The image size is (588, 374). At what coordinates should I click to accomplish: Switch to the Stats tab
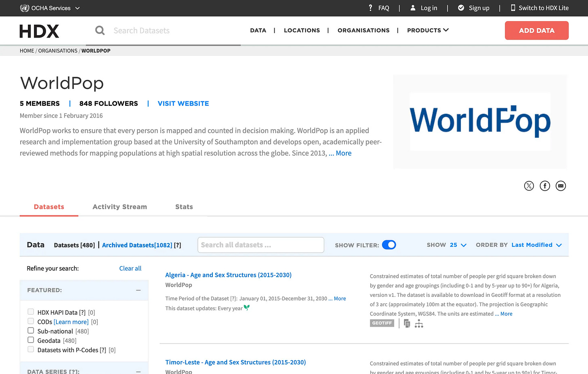click(x=184, y=207)
